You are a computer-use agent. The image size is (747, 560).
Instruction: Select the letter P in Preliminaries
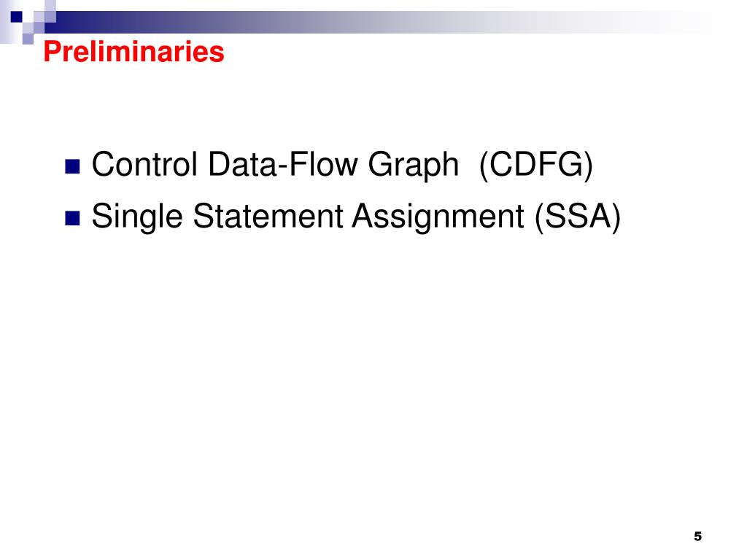point(53,52)
